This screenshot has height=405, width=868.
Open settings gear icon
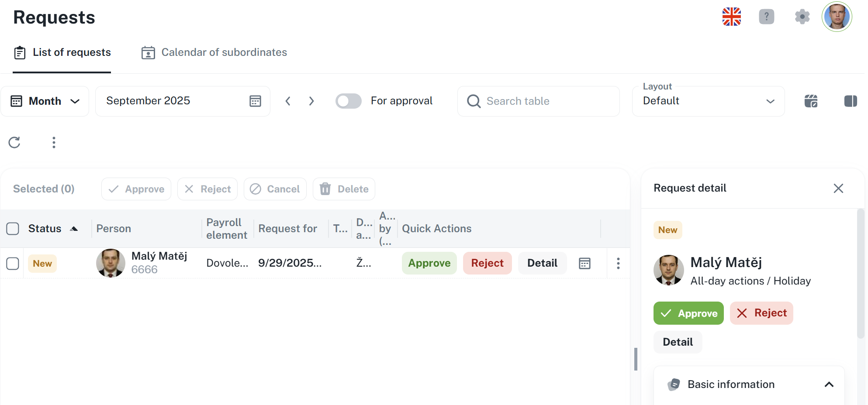(x=802, y=17)
